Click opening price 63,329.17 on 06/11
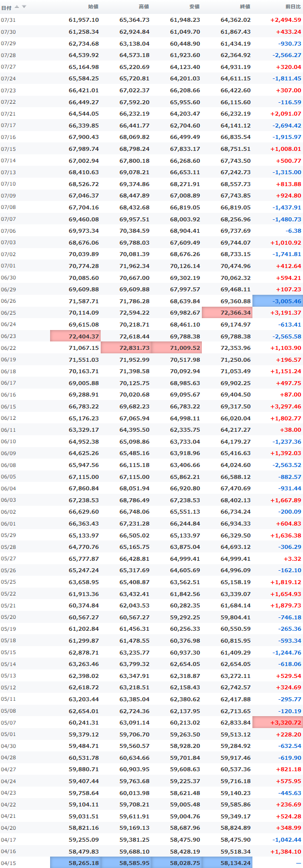 tap(84, 430)
